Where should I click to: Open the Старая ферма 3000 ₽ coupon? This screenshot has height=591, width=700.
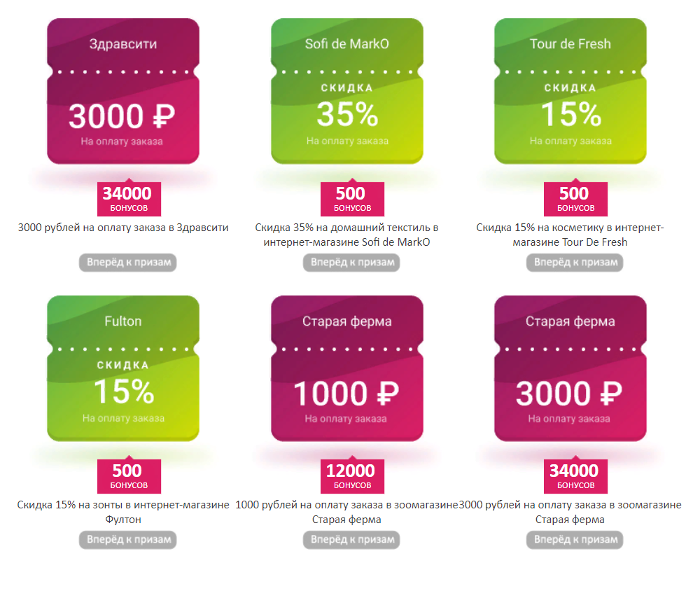570,368
